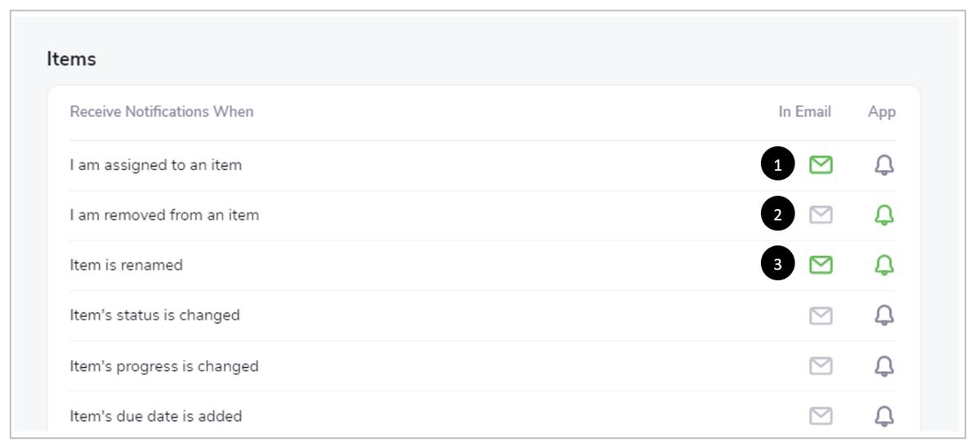Select the 'Item is renamed' row label
This screenshot has width=980, height=443.
[126, 265]
